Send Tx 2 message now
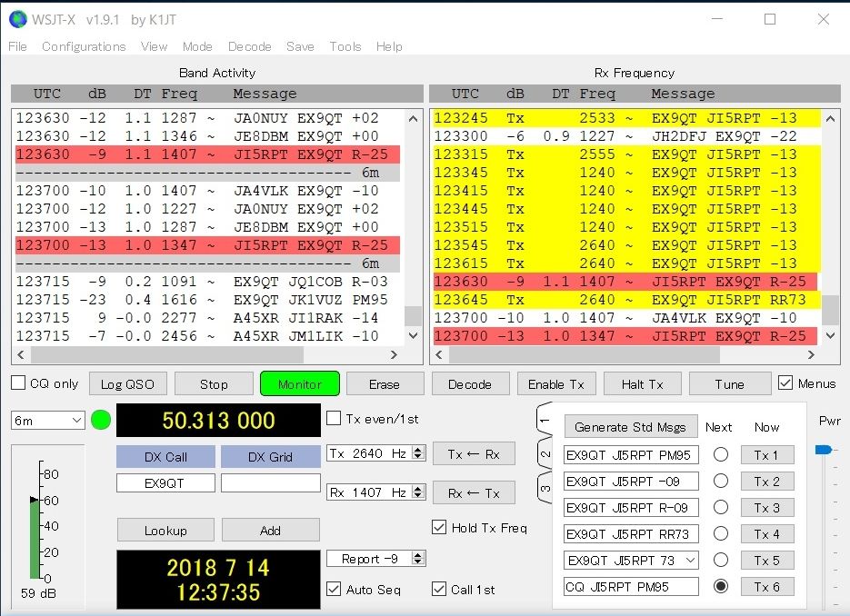Image resolution: width=850 pixels, height=616 pixels. click(767, 482)
